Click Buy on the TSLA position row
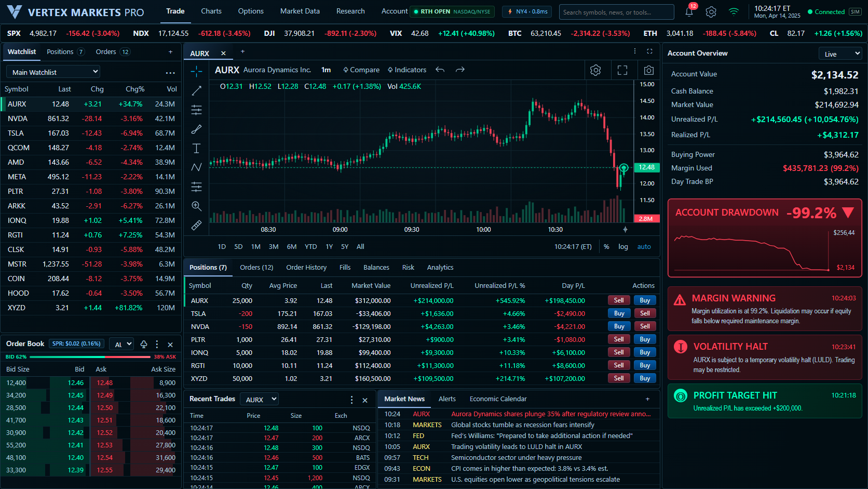The height and width of the screenshot is (489, 868). tap(619, 313)
